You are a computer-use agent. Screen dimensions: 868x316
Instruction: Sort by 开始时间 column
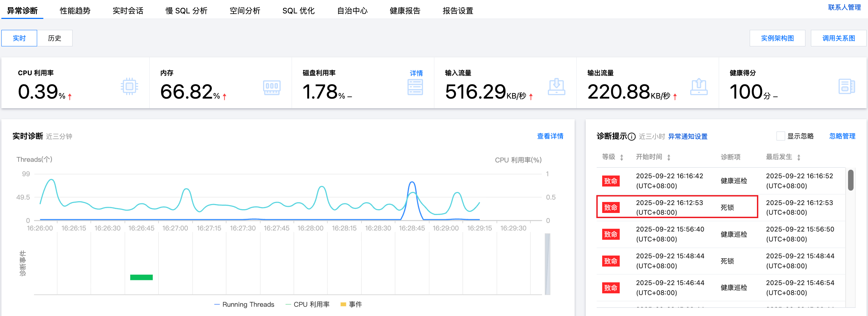click(x=669, y=157)
